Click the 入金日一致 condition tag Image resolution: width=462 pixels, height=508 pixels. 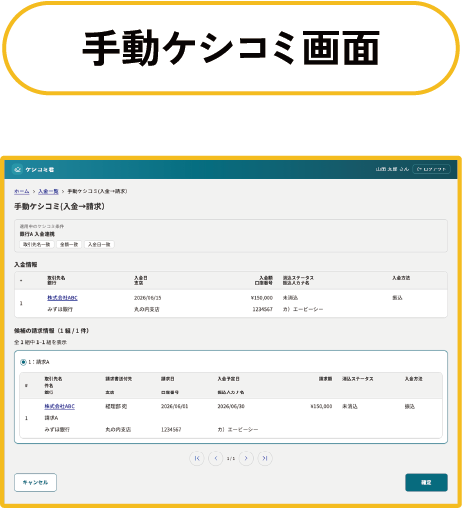coord(99,244)
